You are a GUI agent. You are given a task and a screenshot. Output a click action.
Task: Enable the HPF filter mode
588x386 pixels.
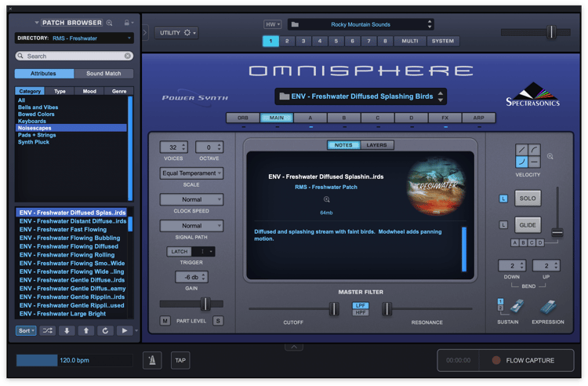pos(361,312)
